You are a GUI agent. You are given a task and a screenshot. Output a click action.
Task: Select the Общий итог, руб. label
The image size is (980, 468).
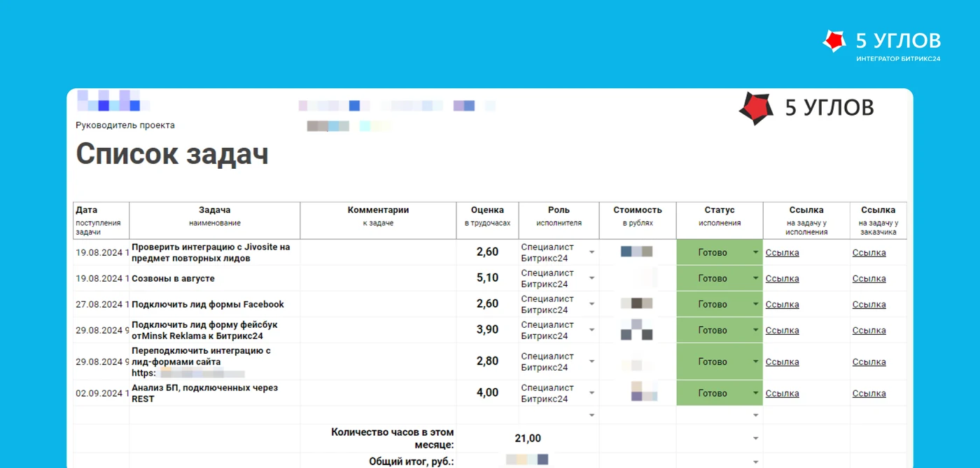point(412,462)
